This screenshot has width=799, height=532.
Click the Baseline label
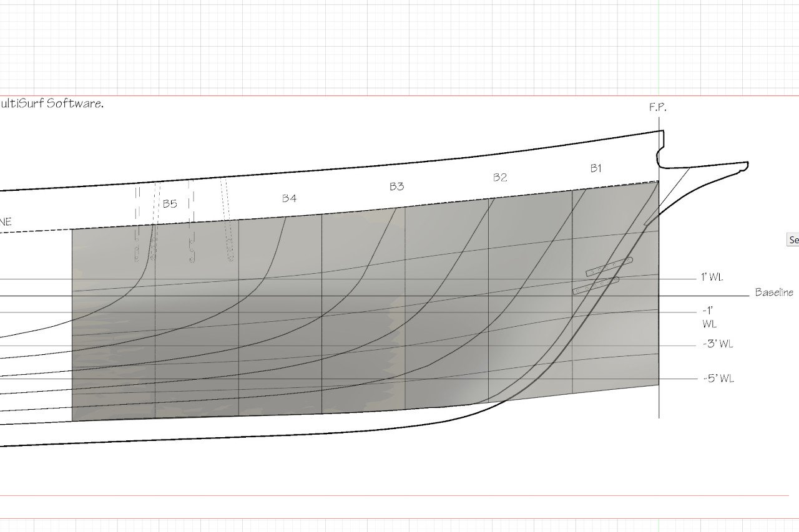[x=774, y=292]
